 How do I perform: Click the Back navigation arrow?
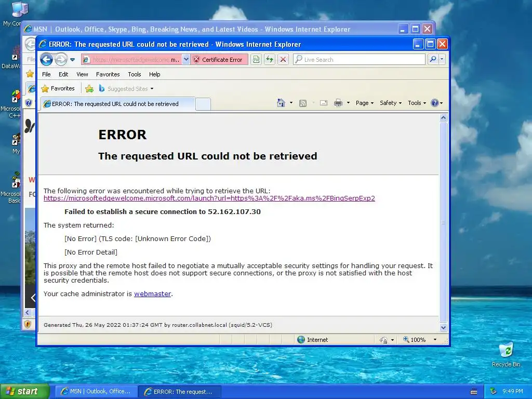click(46, 59)
